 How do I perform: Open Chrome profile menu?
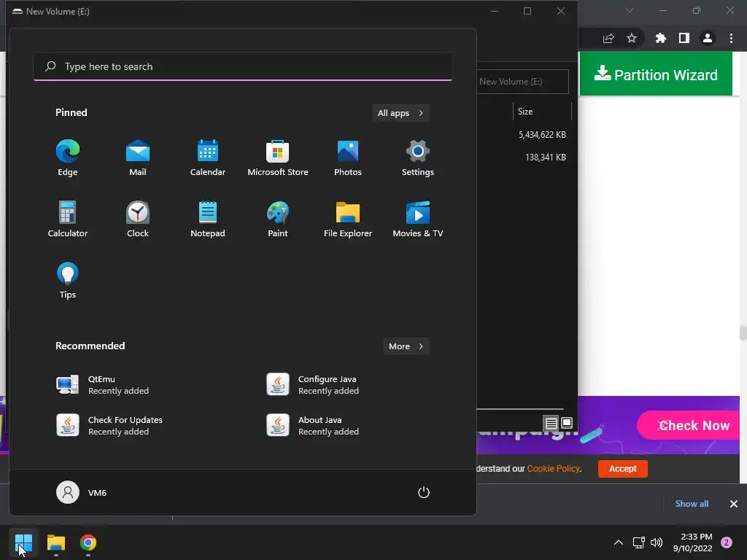click(708, 38)
